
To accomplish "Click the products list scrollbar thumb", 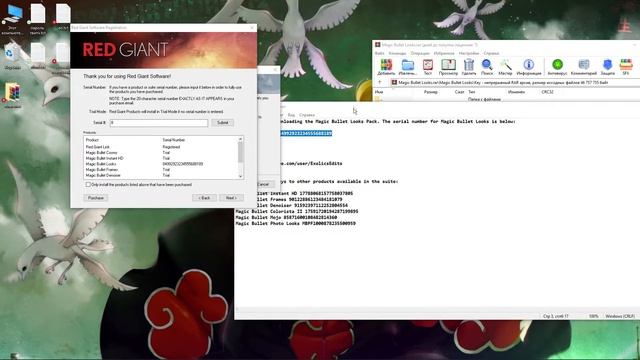I will point(240,153).
